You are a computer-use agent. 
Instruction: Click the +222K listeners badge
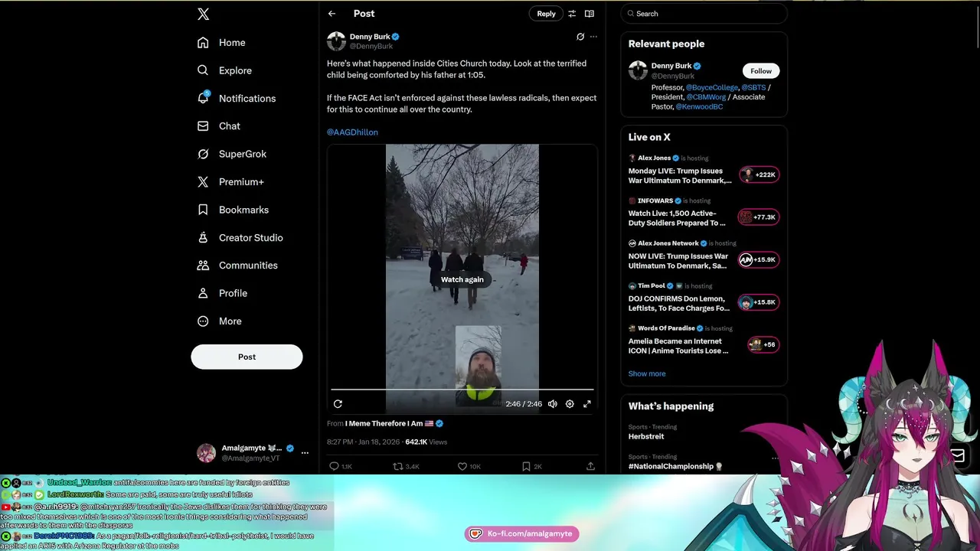pos(758,174)
